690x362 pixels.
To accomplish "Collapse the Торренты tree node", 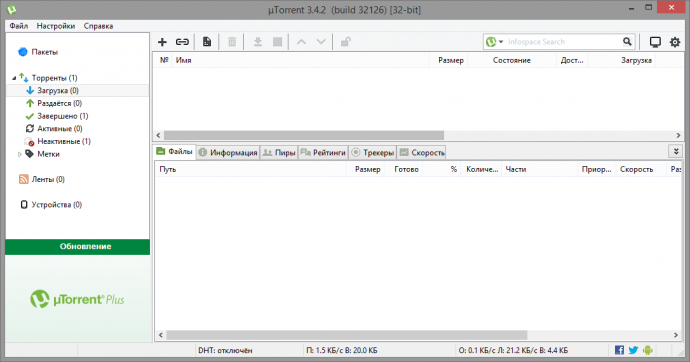I will tap(14, 78).
